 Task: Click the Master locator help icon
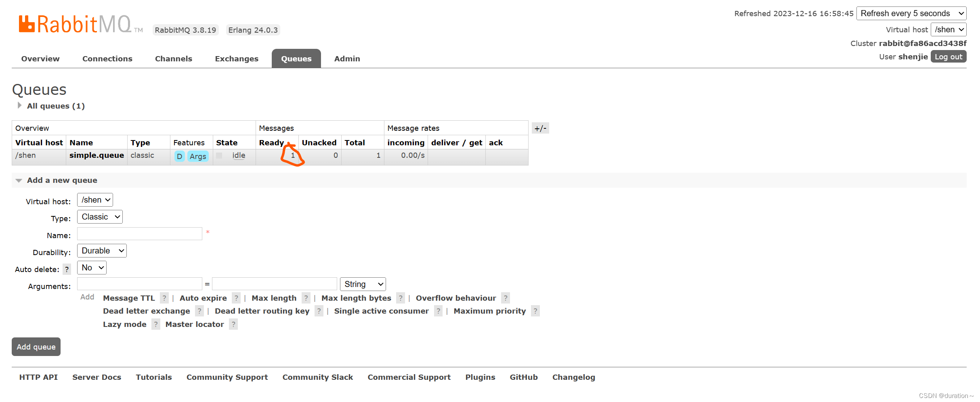pos(233,324)
